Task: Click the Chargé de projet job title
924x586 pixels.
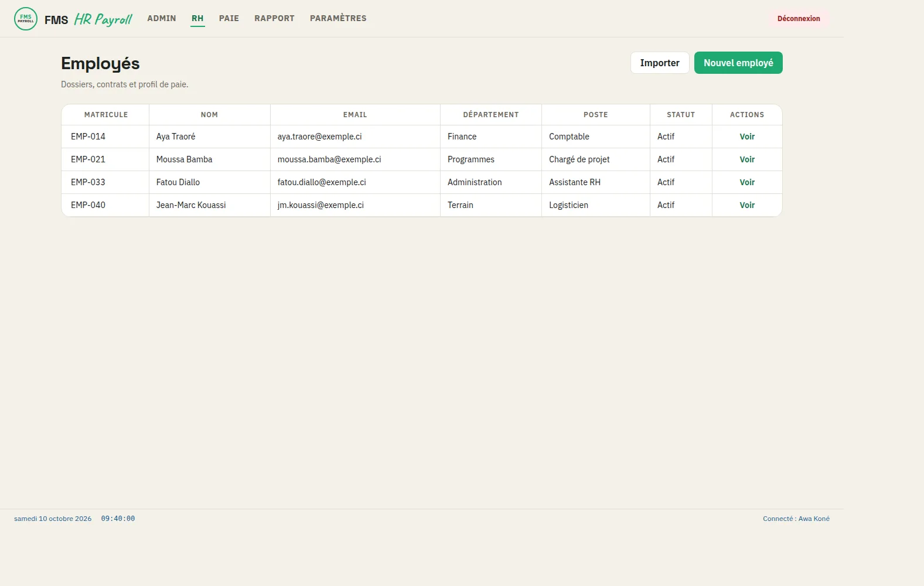Action: [579, 159]
